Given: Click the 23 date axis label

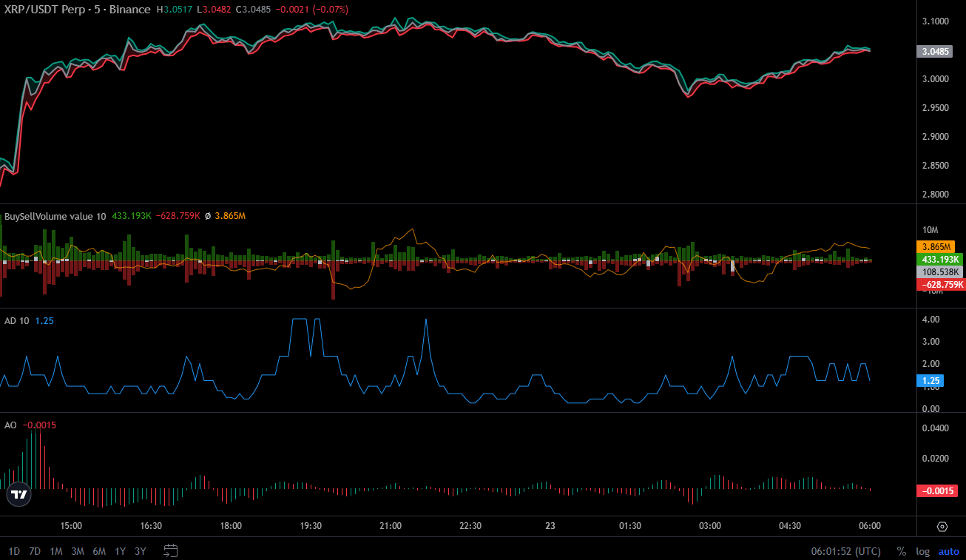Looking at the screenshot, I should click(x=550, y=526).
